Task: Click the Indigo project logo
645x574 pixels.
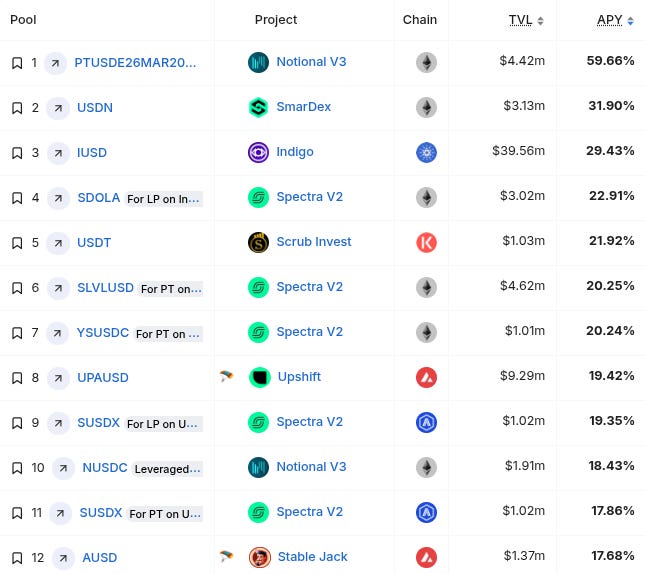Action: coord(258,152)
